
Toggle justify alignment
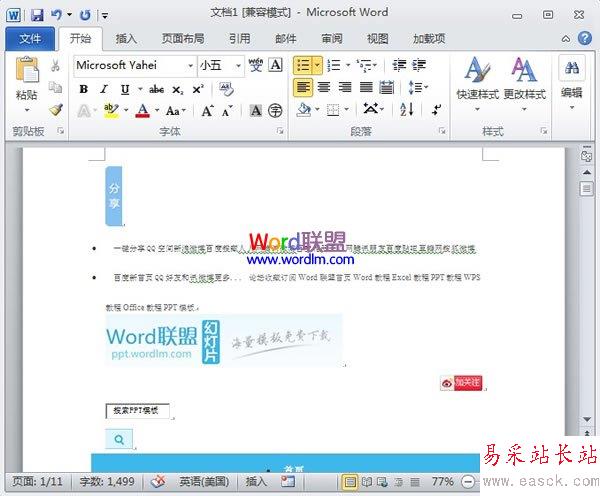click(366, 87)
